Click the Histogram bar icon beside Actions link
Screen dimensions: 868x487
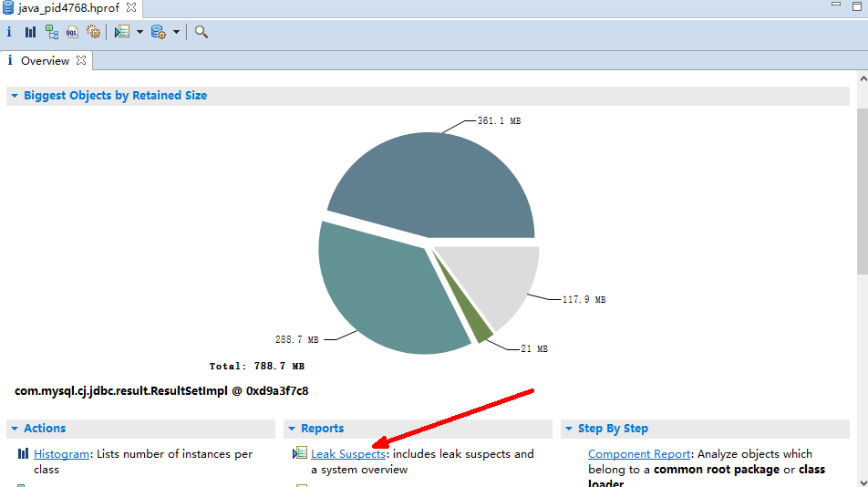pos(23,454)
